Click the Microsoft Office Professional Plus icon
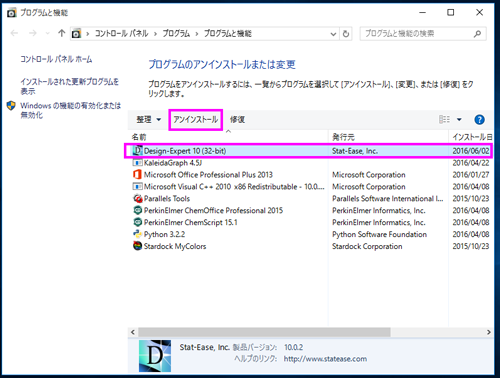This screenshot has width=500, height=378. 137,175
